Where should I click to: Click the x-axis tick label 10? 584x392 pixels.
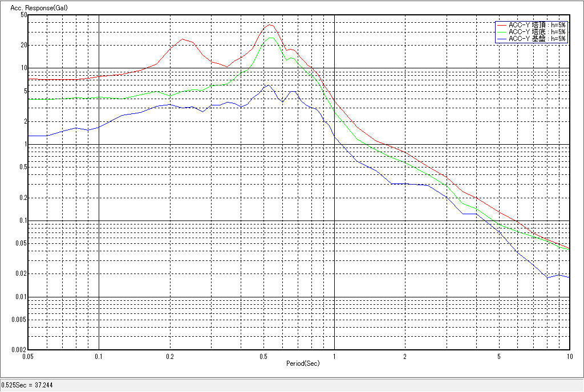point(569,356)
